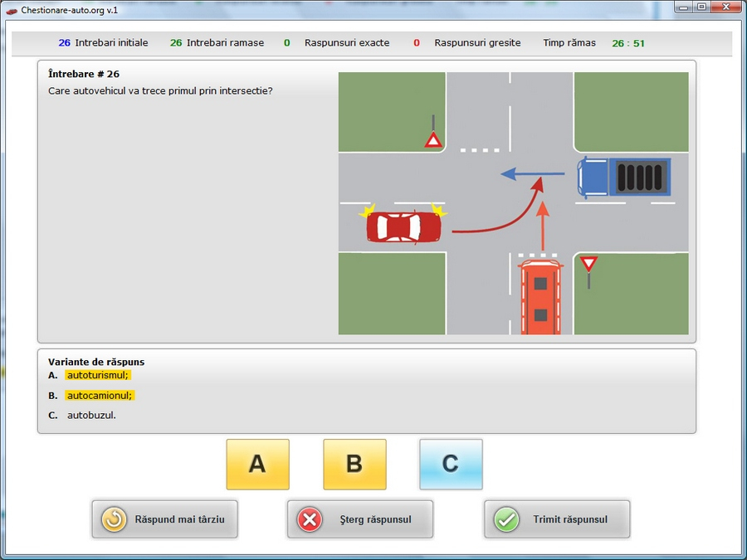The height and width of the screenshot is (560, 747).
Task: Click the inverted triangle yield sign
Action: click(588, 264)
